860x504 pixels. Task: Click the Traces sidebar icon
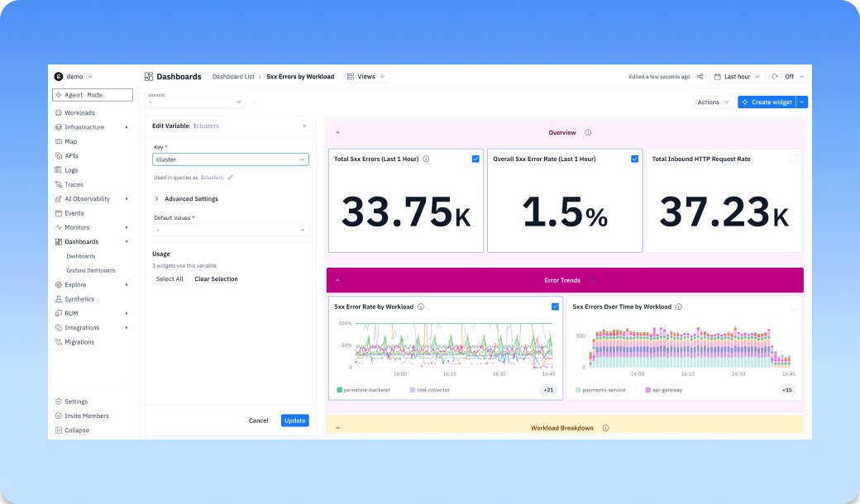(x=59, y=184)
